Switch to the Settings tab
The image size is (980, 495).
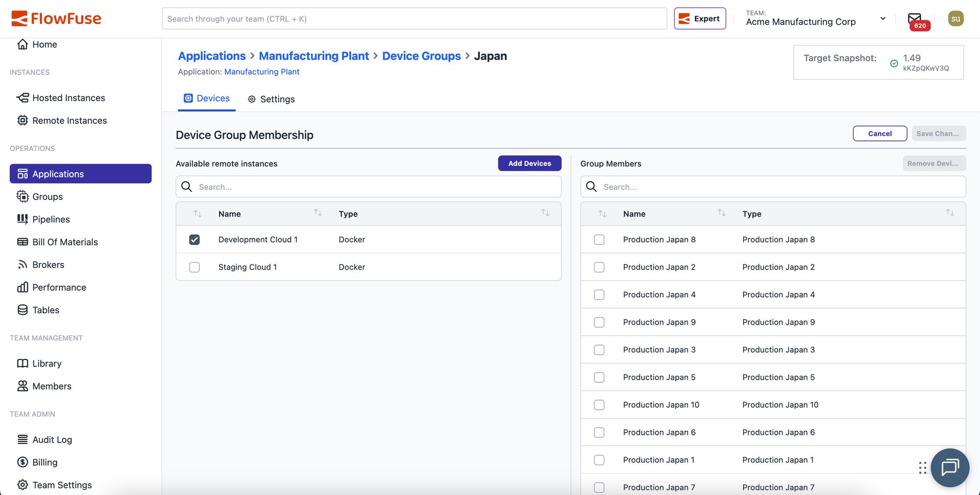tap(272, 99)
